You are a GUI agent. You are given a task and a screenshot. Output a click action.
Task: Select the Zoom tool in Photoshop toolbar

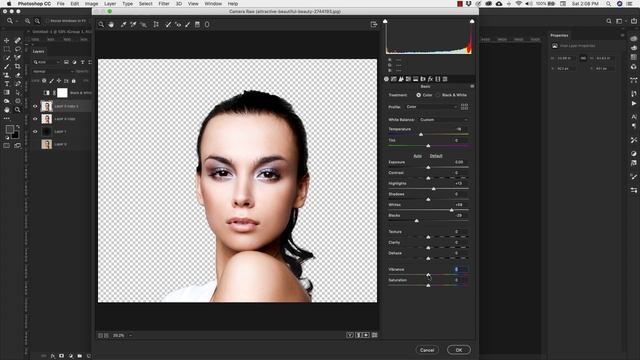18,109
